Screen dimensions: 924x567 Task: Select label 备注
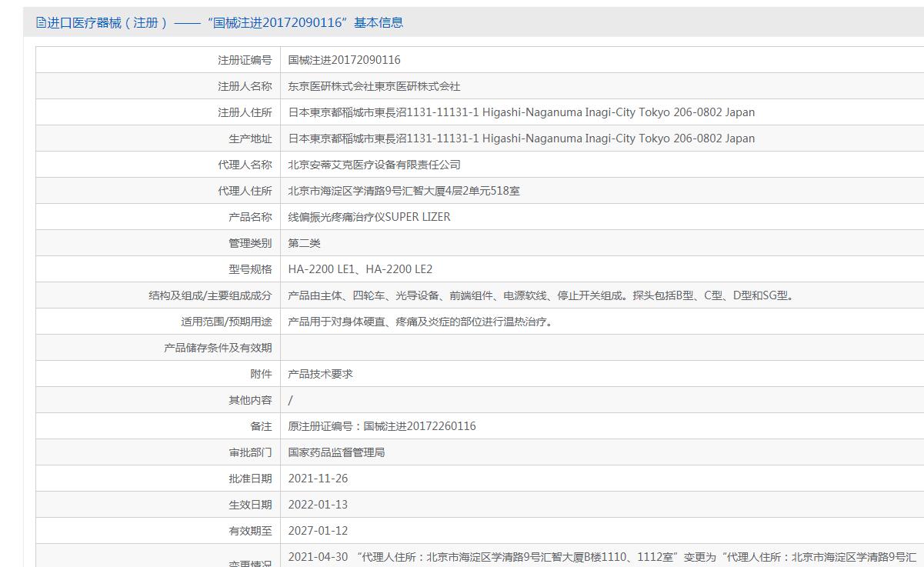coord(261,426)
